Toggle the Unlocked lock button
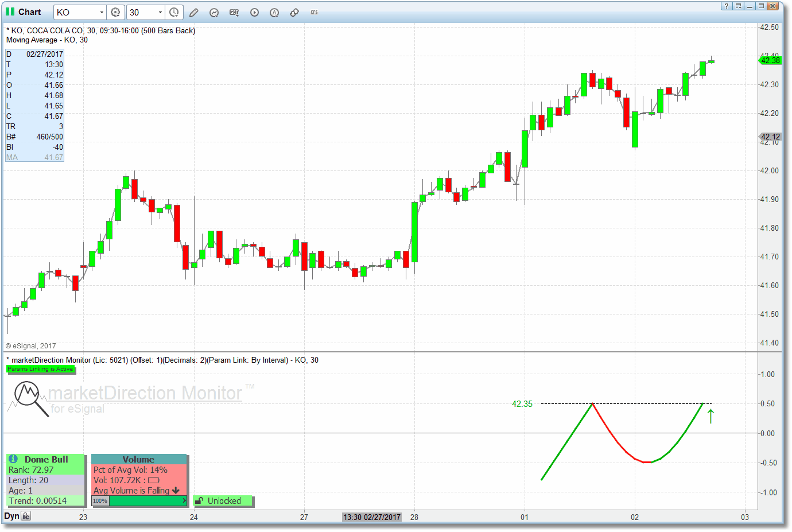Viewport: 792px width, 532px height. point(223,501)
